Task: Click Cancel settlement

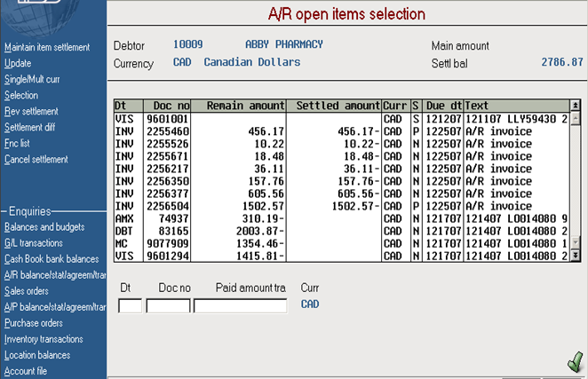Action: 36,160
